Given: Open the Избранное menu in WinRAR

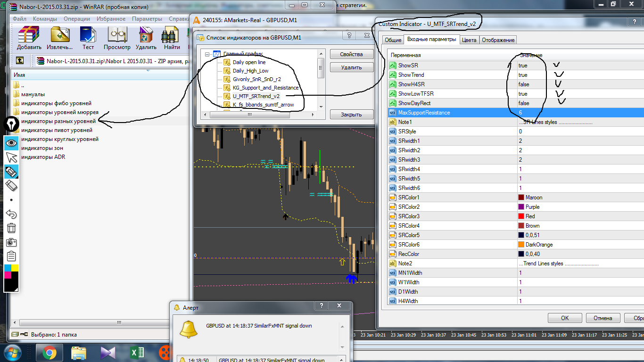Looking at the screenshot, I should pos(111,19).
